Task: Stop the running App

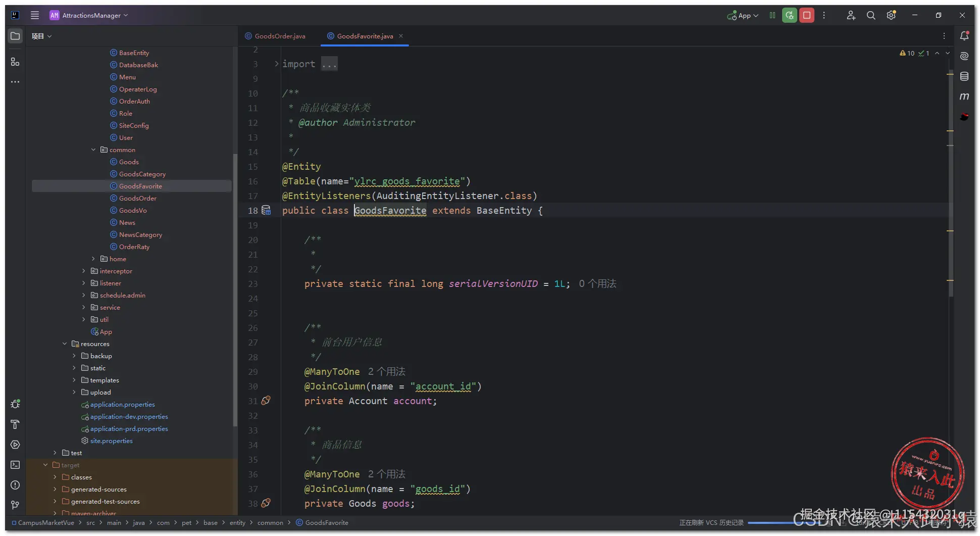Action: (807, 15)
